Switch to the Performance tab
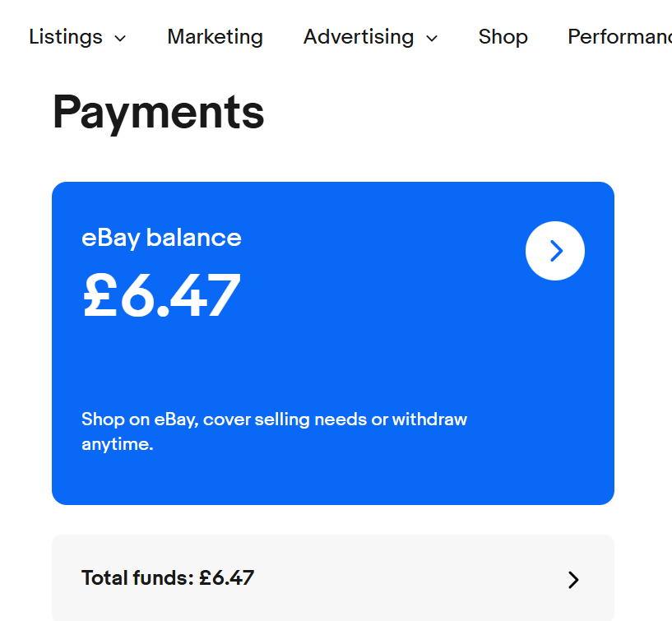The width and height of the screenshot is (672, 621). pos(619,37)
